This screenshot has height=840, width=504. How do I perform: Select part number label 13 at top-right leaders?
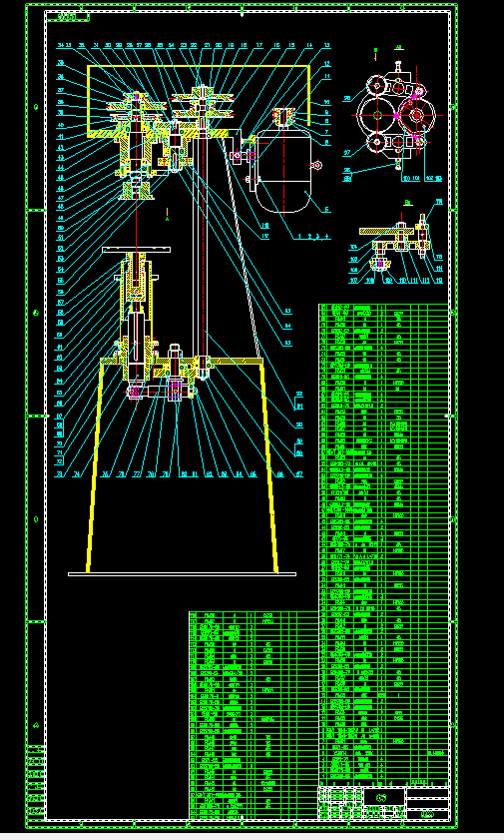pyautogui.click(x=326, y=45)
